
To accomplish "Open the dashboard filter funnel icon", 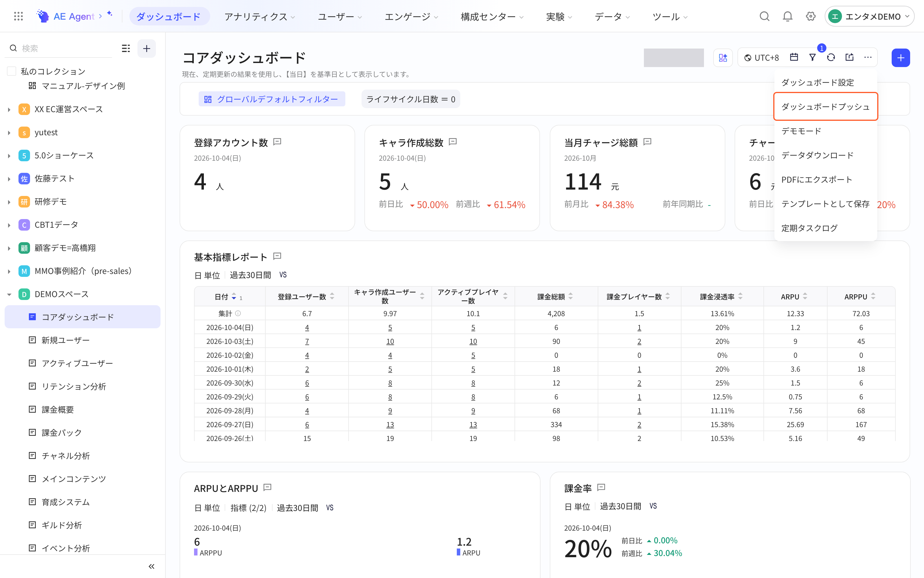I will (813, 57).
